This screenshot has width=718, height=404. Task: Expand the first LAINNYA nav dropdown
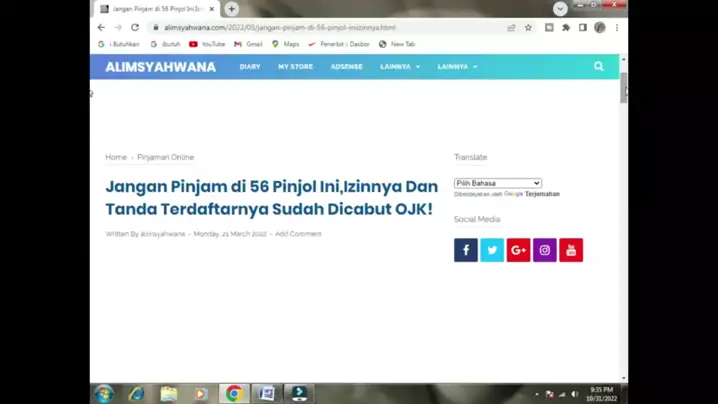pyautogui.click(x=400, y=67)
